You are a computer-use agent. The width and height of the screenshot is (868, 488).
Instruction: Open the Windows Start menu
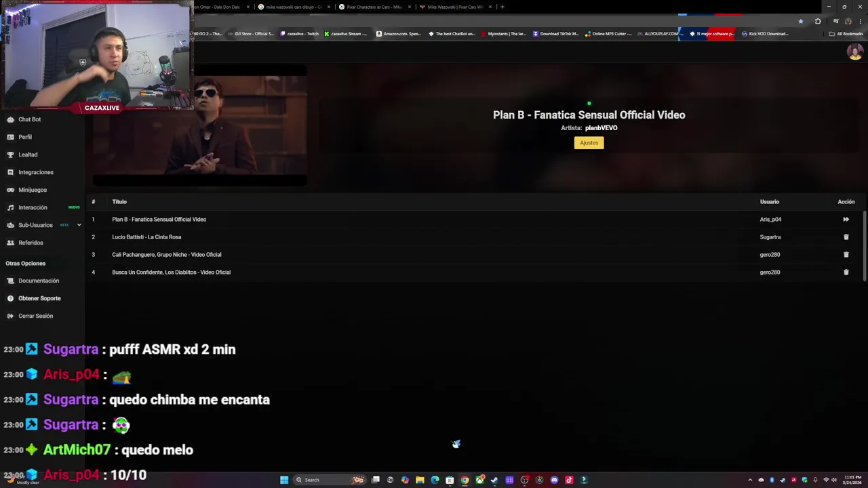284,480
